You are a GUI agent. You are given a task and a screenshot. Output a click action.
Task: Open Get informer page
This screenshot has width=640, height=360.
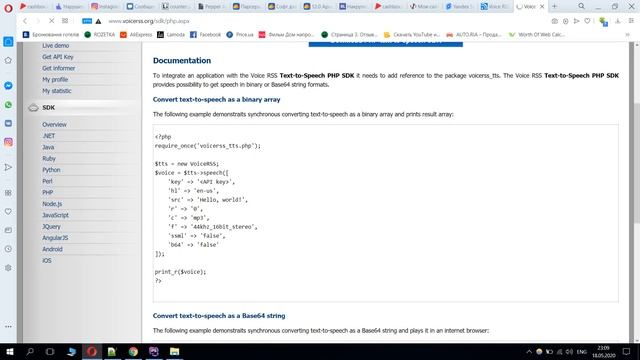[59, 69]
